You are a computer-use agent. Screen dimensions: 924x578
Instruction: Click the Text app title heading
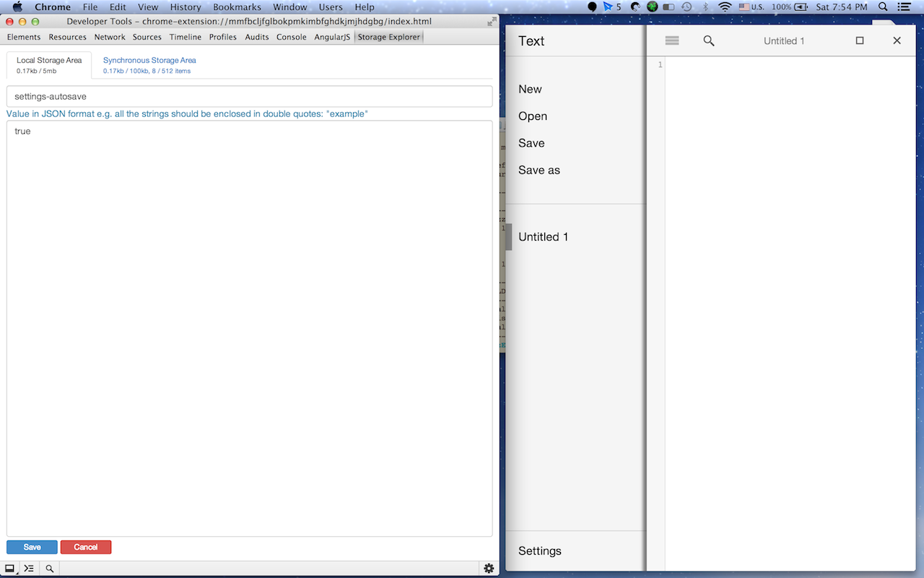click(531, 41)
